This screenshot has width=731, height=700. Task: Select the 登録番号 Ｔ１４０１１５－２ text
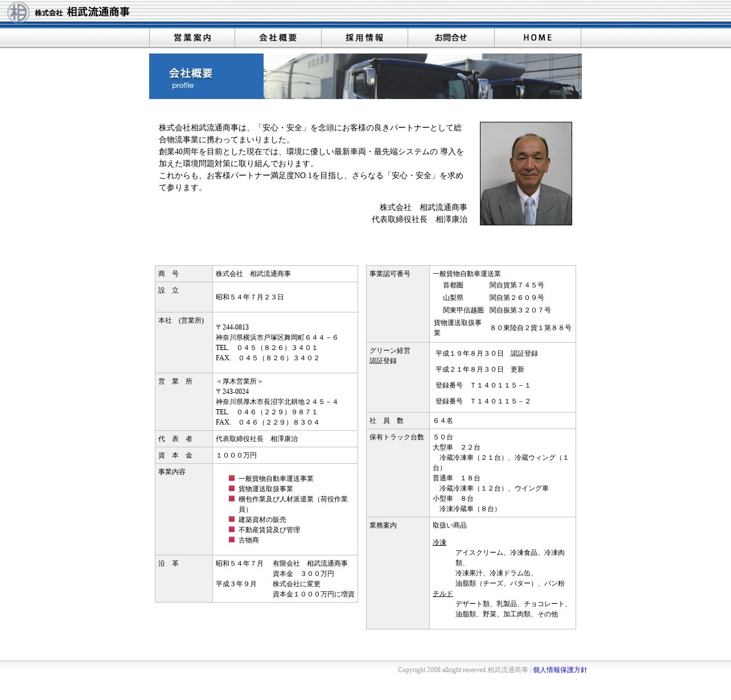[x=483, y=401]
